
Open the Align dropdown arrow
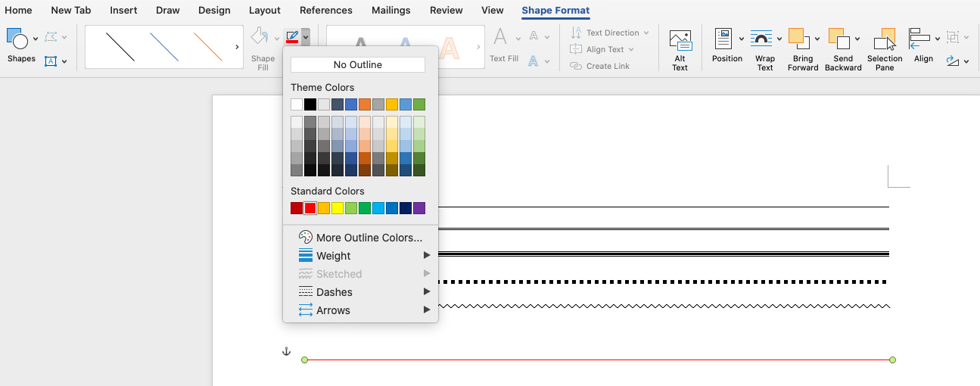tap(938, 39)
